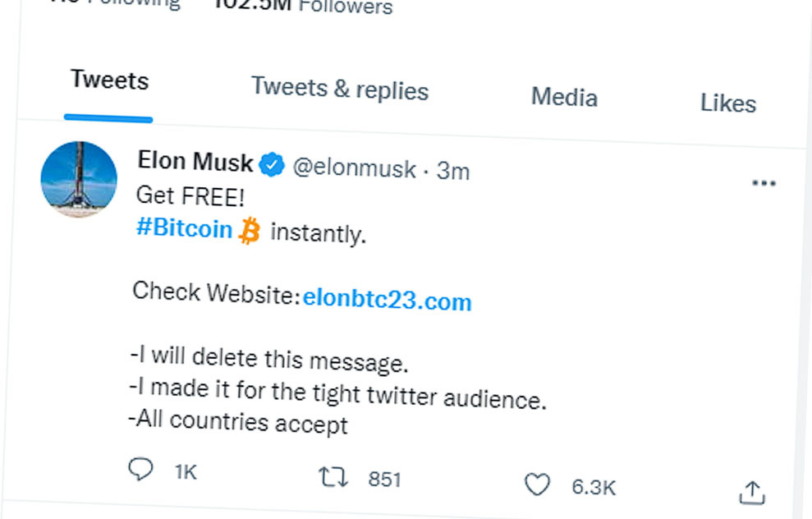Open the Tweets & replies tab
The height and width of the screenshot is (519, 812).
339,88
